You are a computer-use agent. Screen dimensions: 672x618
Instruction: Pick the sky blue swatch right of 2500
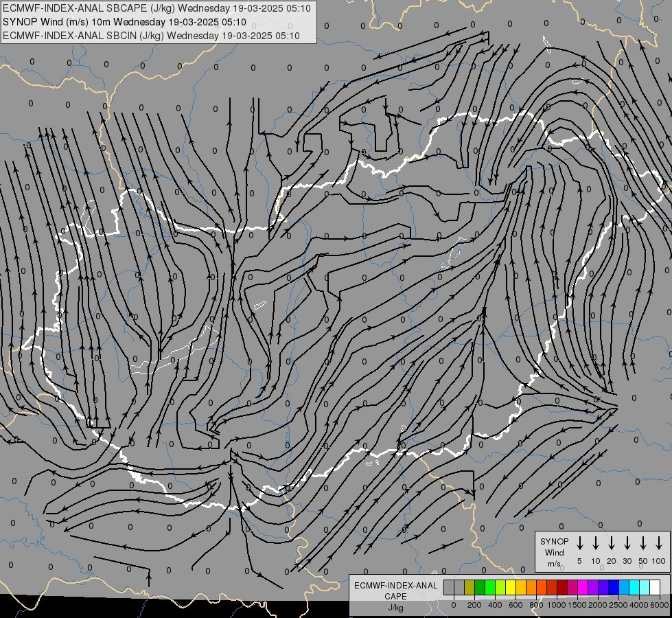[x=623, y=587]
